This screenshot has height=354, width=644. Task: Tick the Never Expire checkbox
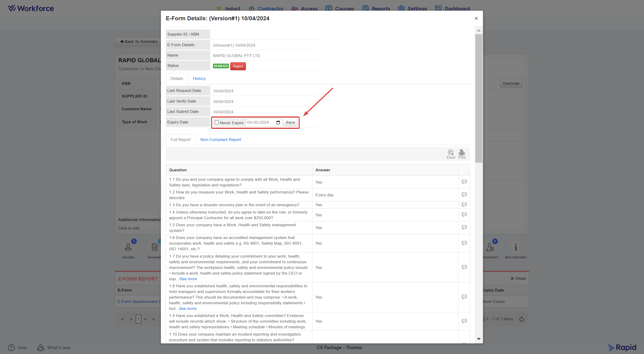[x=217, y=122]
